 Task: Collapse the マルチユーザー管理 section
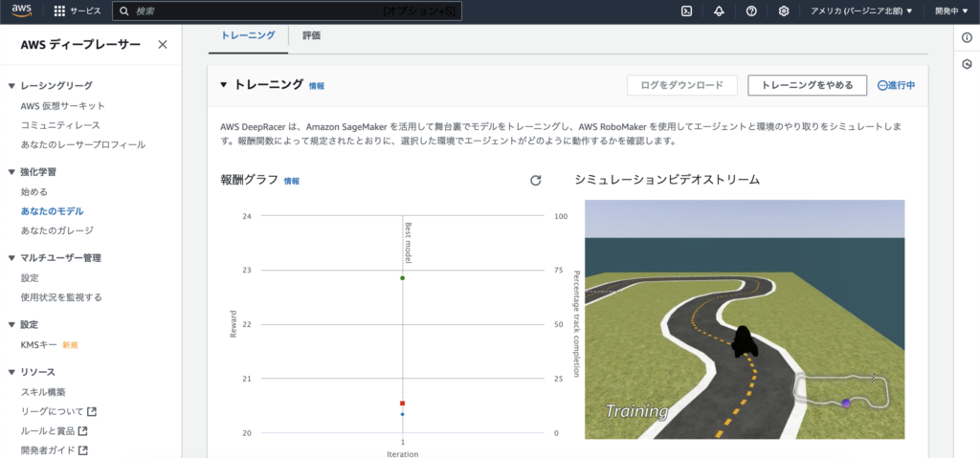click(11, 258)
